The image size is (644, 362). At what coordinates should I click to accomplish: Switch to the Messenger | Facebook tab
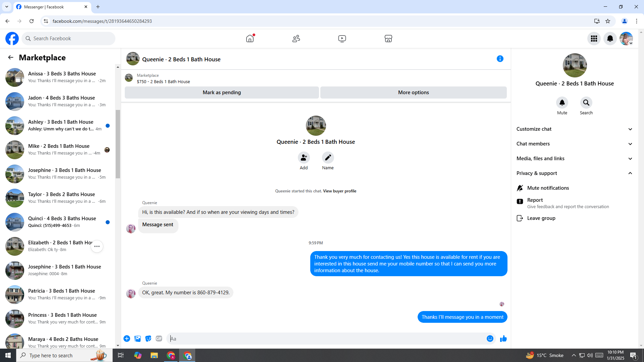point(52,7)
